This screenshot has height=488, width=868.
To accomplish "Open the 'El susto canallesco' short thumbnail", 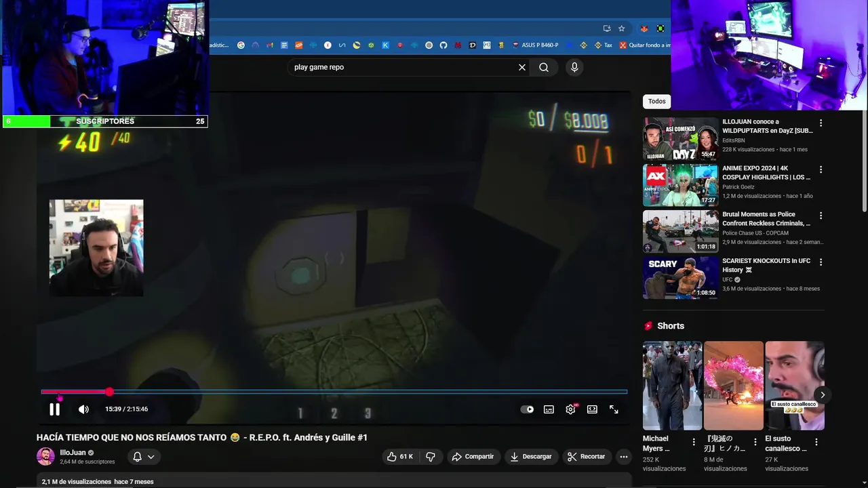I will click(x=795, y=386).
